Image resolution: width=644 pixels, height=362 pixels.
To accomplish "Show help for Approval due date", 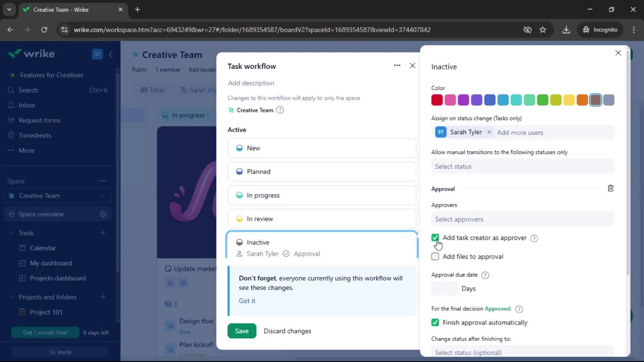I will pos(485,275).
